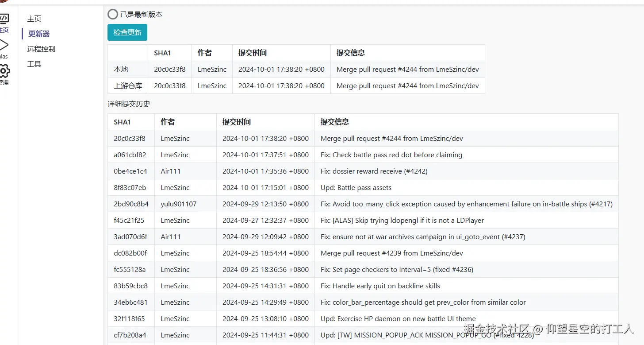Click commit 'Fix: Check battle pass red dot before claiming'

point(391,155)
